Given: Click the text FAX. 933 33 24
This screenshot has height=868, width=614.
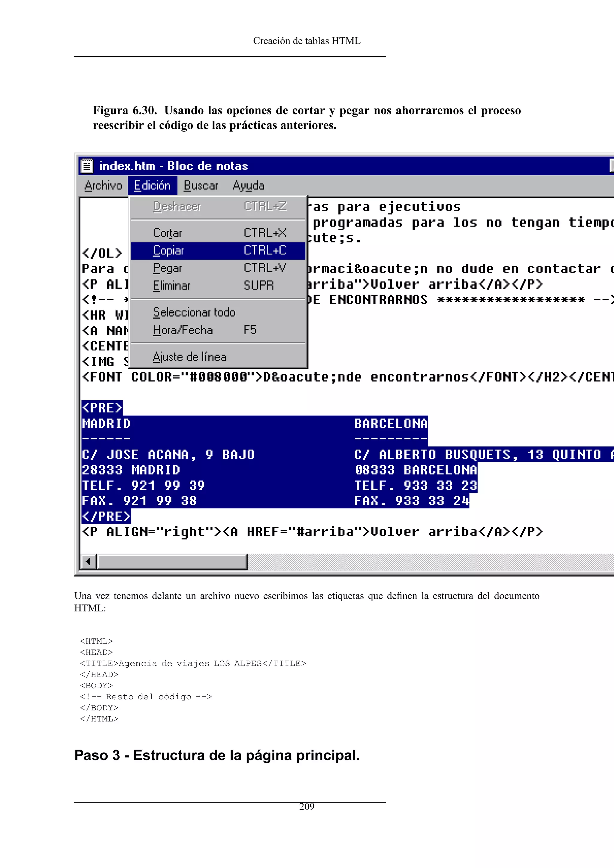Looking at the screenshot, I should (411, 501).
